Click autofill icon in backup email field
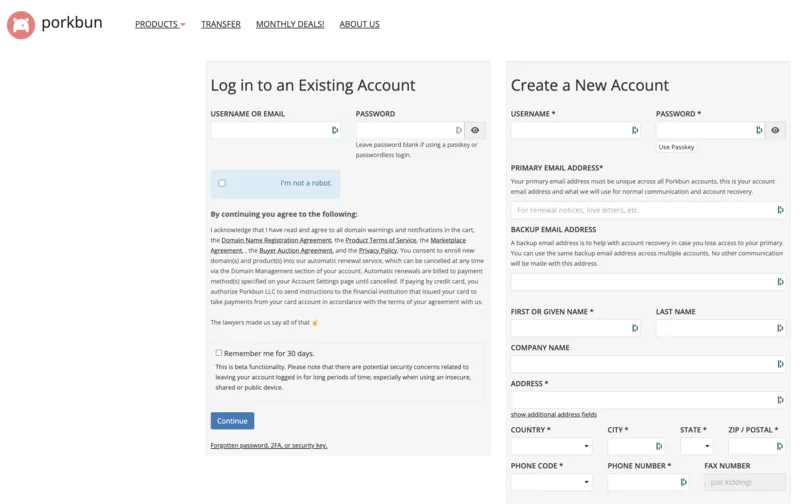The image size is (800, 504). [x=780, y=282]
